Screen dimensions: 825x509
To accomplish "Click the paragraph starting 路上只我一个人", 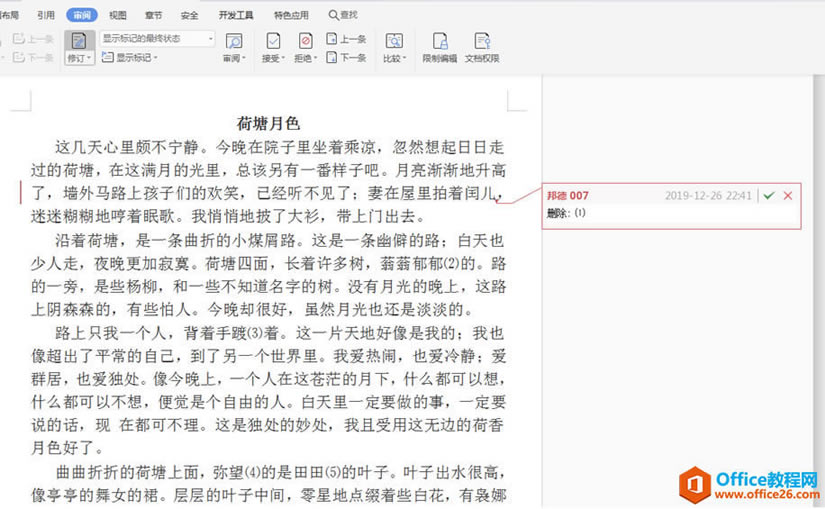I will pyautogui.click(x=268, y=390).
